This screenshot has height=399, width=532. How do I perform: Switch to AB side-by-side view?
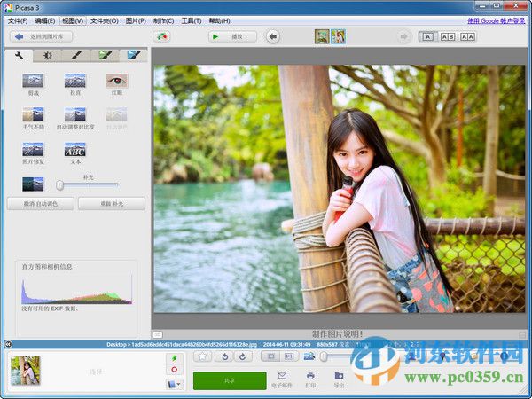pyautogui.click(x=448, y=36)
